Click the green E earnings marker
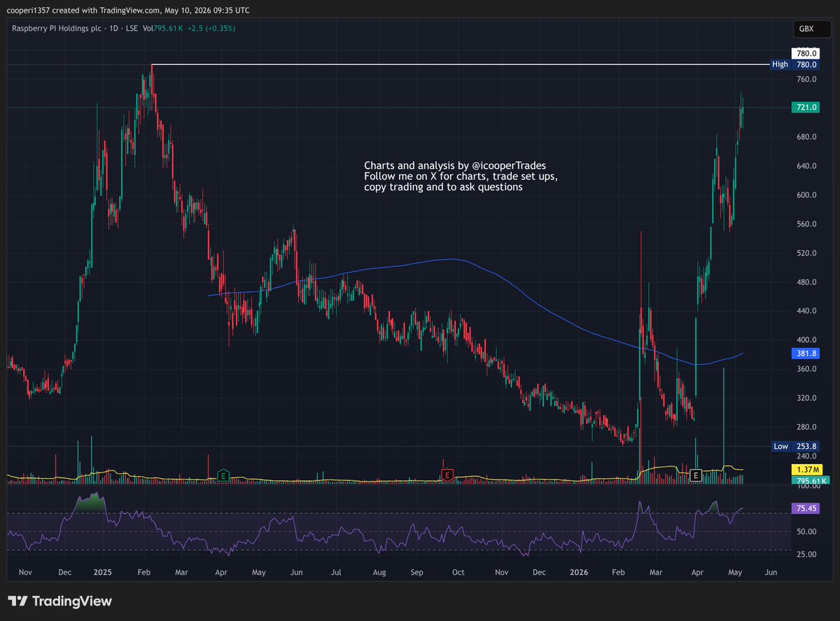 (x=223, y=475)
